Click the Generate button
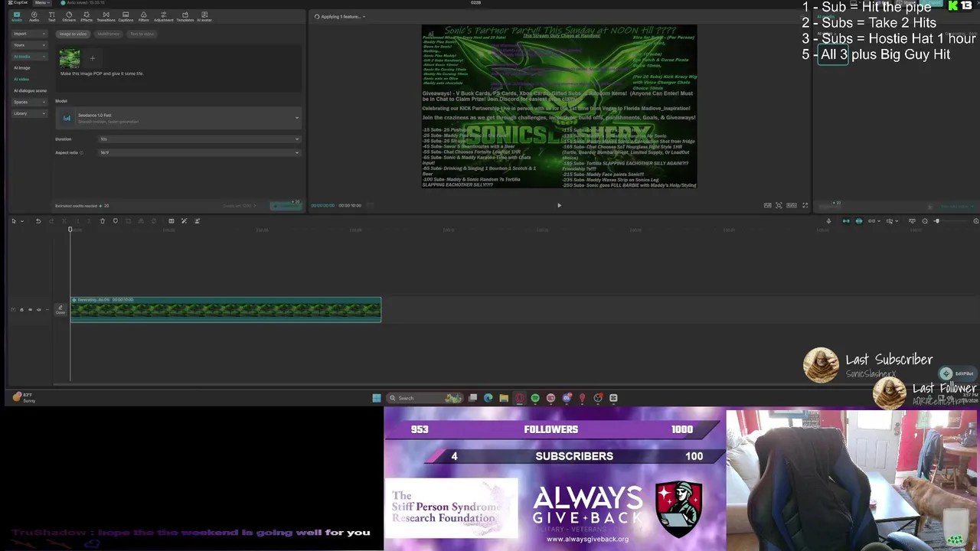The image size is (980, 551). (286, 206)
